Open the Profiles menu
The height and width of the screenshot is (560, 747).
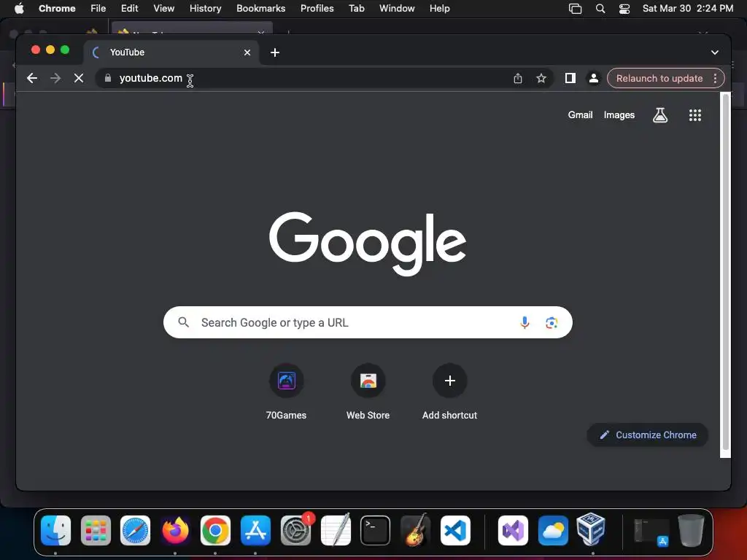[317, 8]
